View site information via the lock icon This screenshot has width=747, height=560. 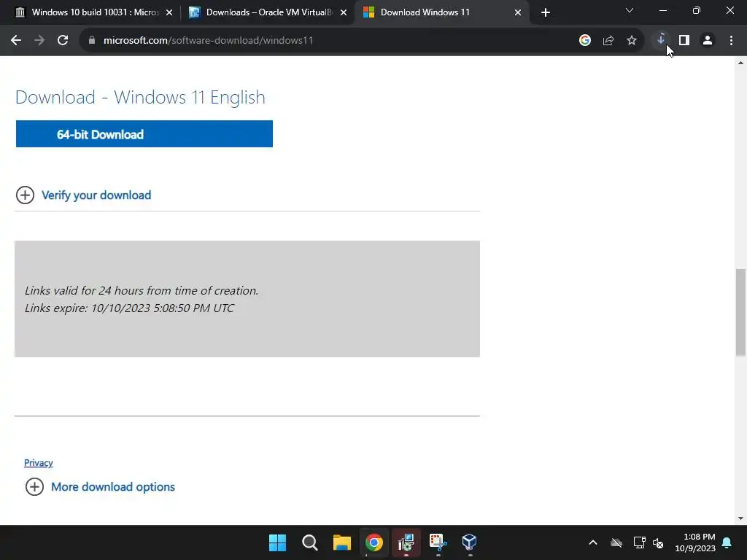click(x=92, y=41)
